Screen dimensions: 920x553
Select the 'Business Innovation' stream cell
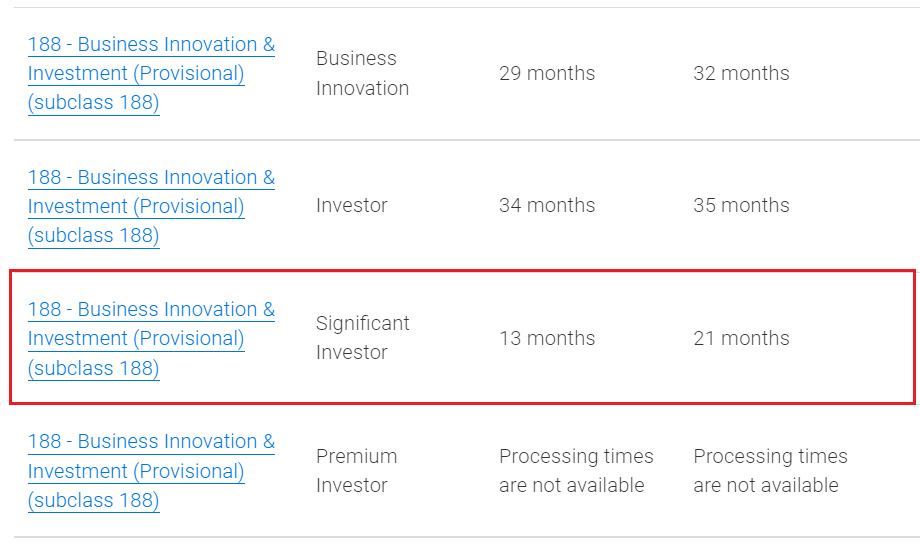[x=362, y=73]
